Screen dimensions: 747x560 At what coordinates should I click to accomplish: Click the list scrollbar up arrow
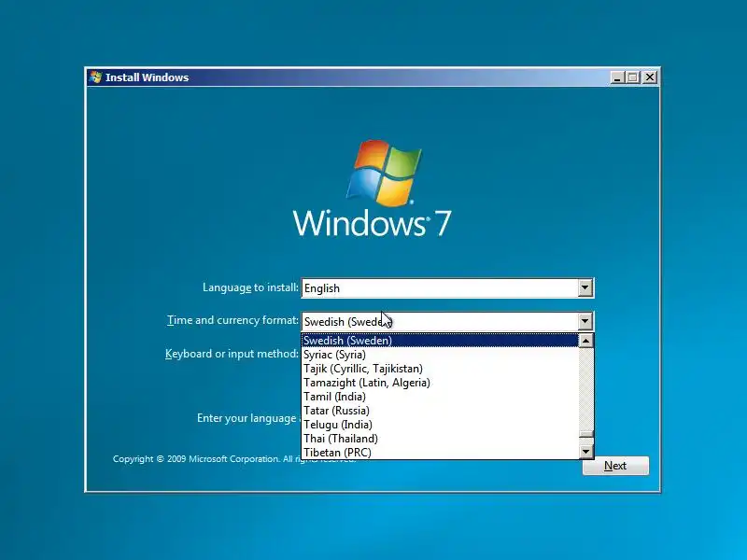pyautogui.click(x=586, y=341)
